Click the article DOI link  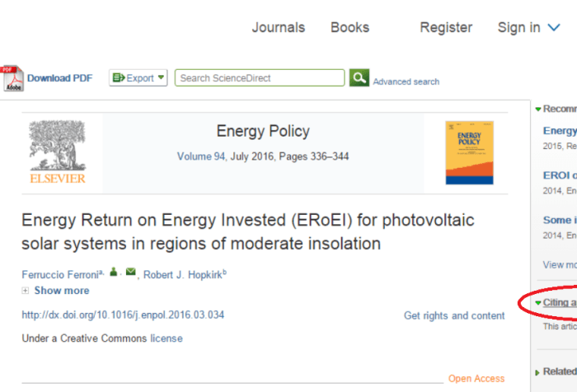[123, 315]
